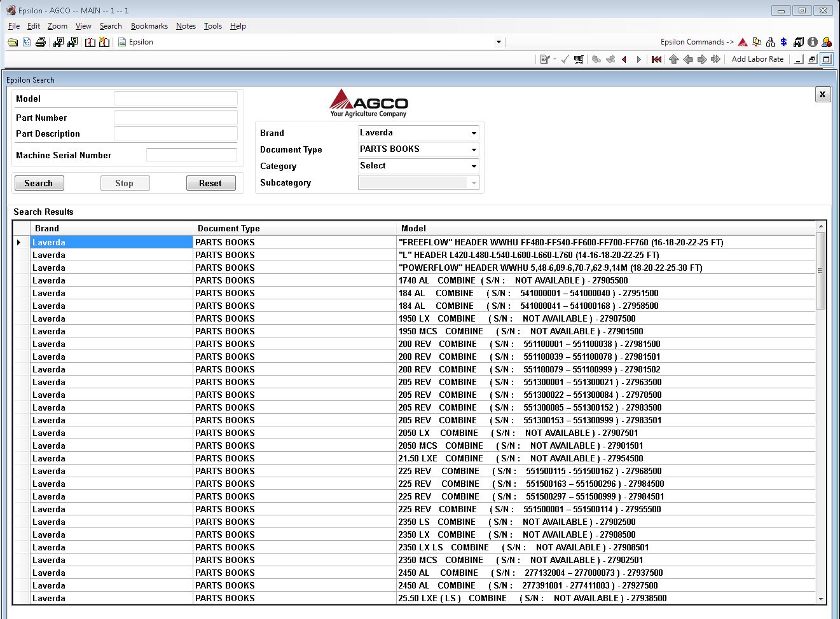Click the user with shapes icon
This screenshot has height=619, width=840.
coord(827,42)
